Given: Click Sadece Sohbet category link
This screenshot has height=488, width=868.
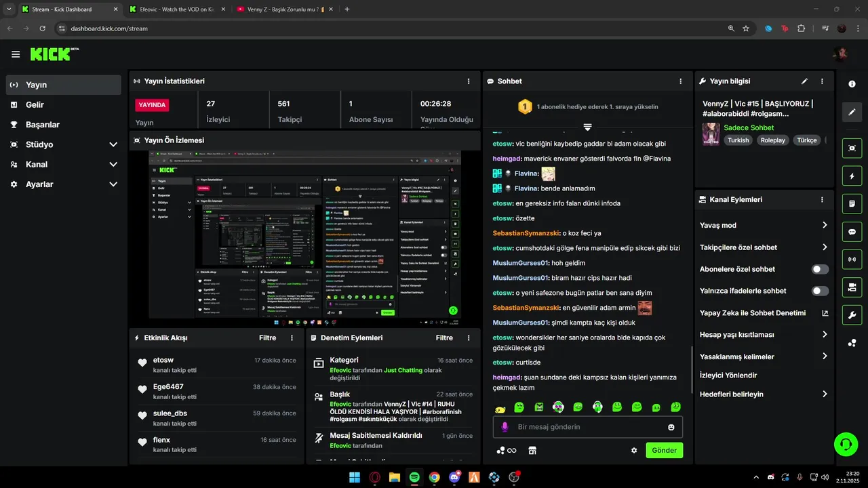Looking at the screenshot, I should pos(749,127).
